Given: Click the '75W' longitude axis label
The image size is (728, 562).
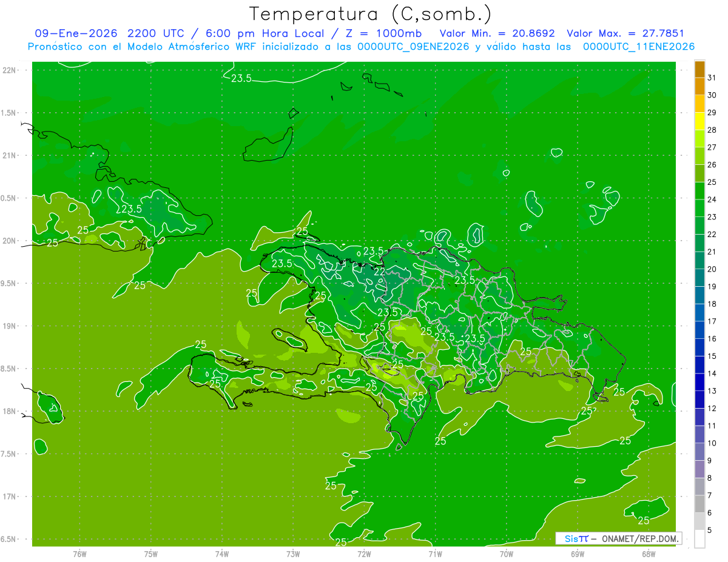Looking at the screenshot, I should tap(151, 554).
